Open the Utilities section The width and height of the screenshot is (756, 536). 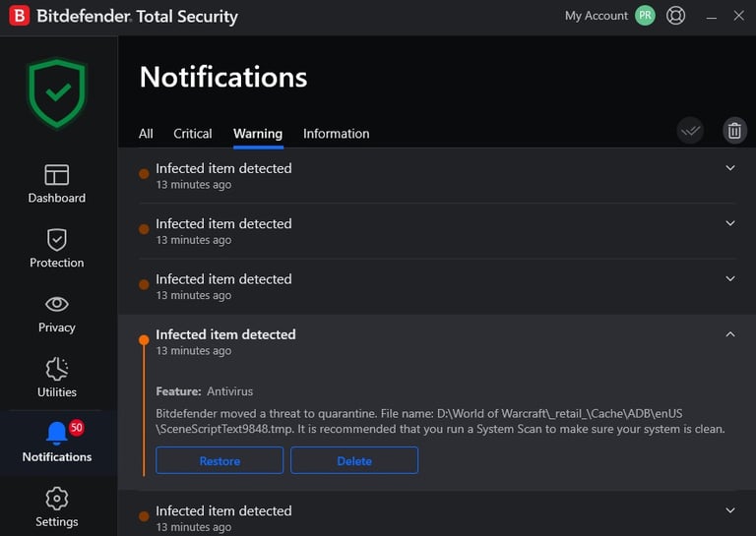point(57,378)
